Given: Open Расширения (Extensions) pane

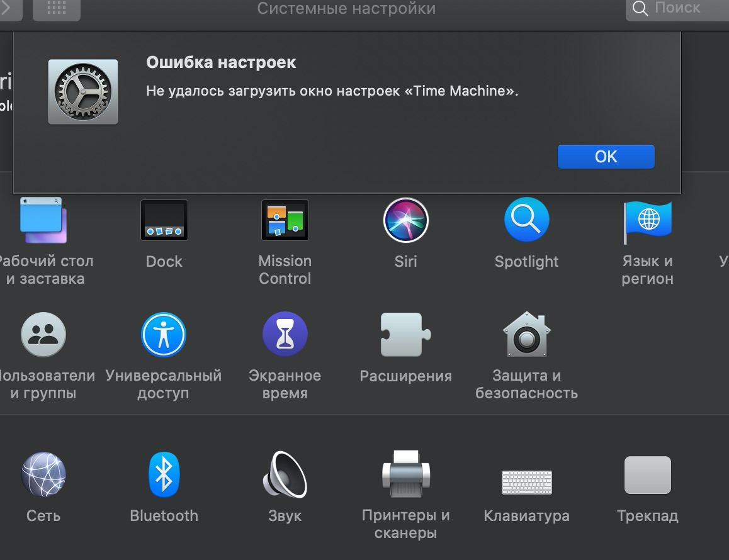Looking at the screenshot, I should click(x=406, y=335).
